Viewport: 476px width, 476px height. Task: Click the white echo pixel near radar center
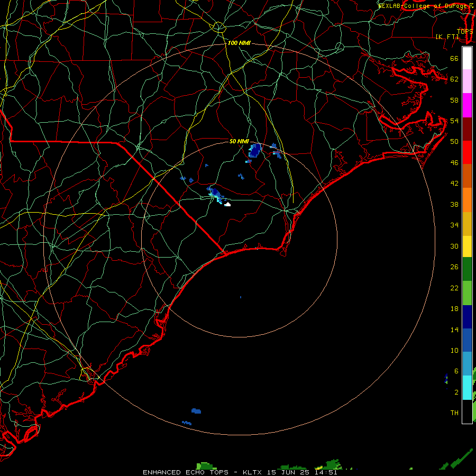[x=227, y=205]
